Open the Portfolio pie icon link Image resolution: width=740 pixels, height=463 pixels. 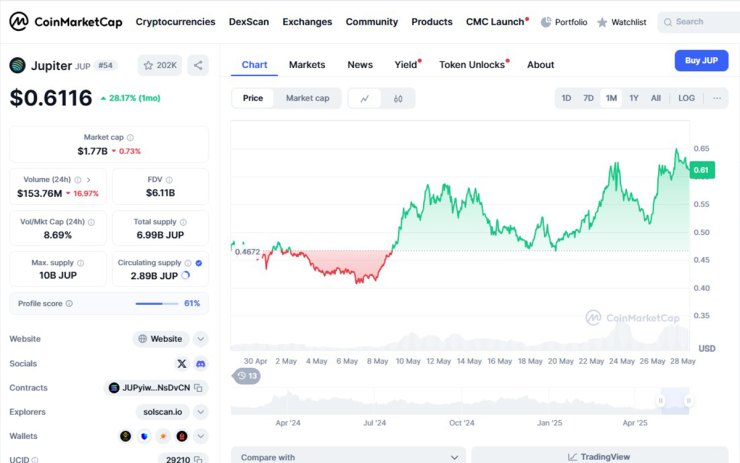pos(564,22)
